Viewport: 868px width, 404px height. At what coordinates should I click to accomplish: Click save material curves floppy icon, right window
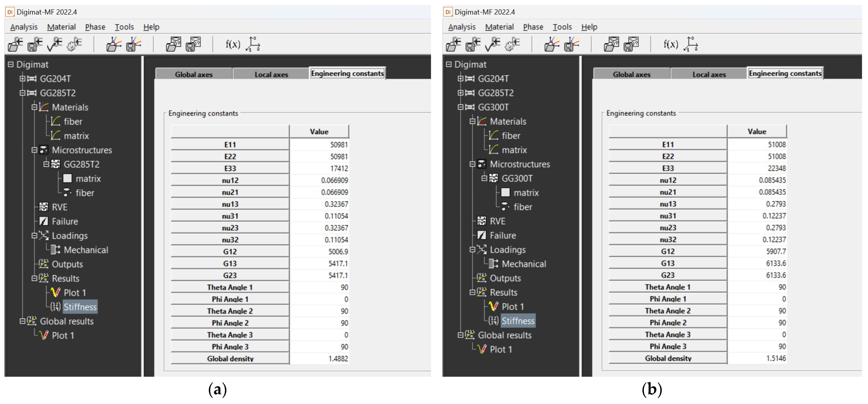[x=571, y=44]
